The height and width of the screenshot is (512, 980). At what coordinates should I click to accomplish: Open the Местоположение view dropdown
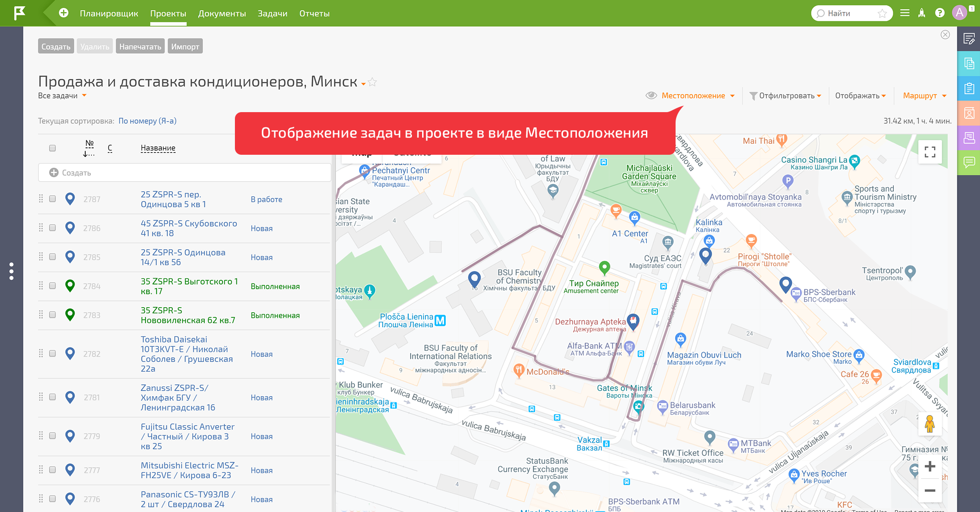[698, 95]
